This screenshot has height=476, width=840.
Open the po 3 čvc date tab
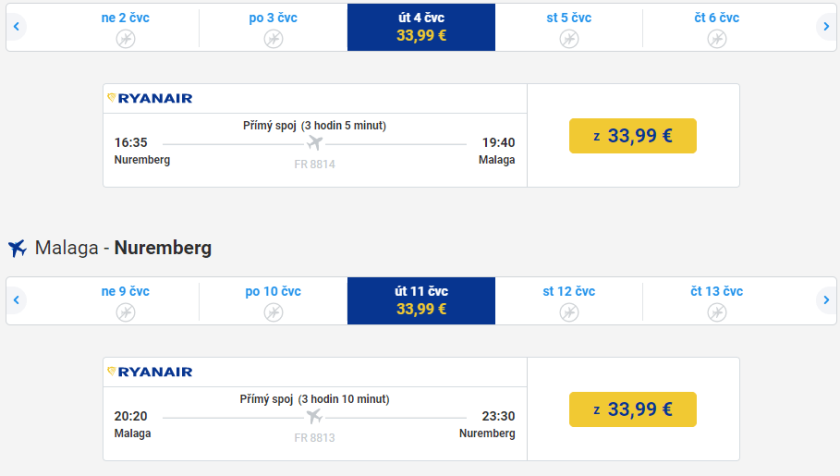tap(273, 27)
